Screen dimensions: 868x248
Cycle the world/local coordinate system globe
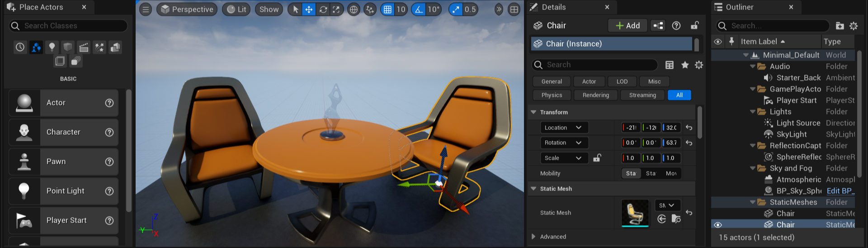coord(354,10)
